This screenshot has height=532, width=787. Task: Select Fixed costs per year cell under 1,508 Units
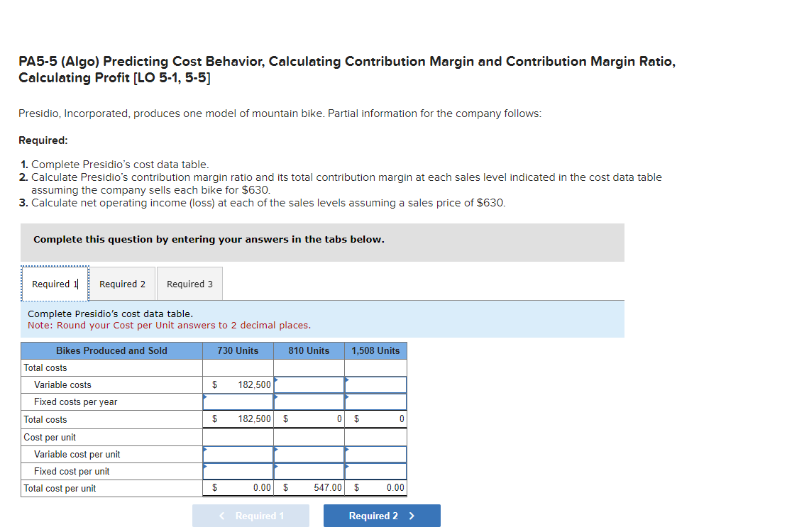pyautogui.click(x=375, y=401)
